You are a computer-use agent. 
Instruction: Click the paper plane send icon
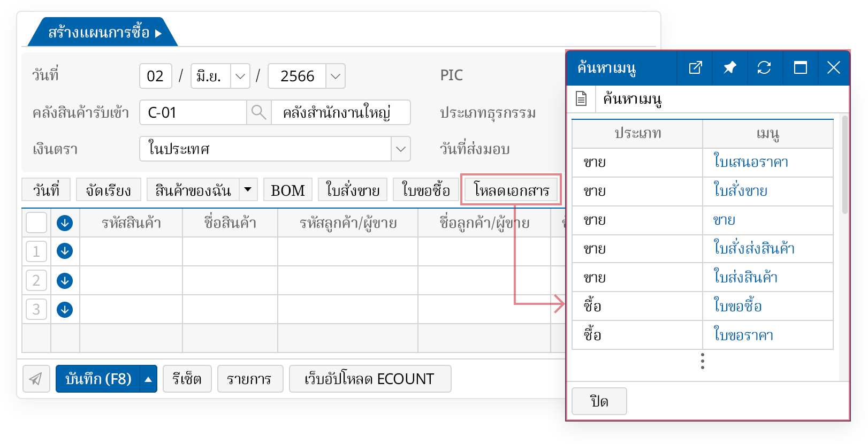[x=36, y=379]
